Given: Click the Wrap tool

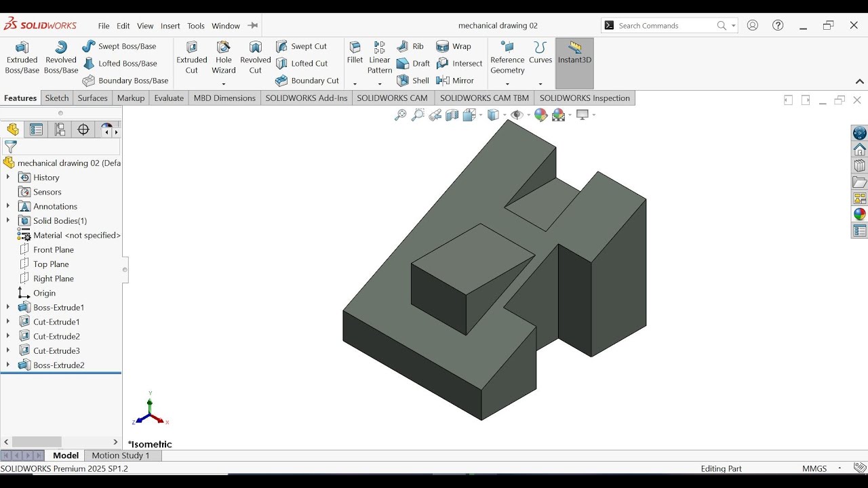Looking at the screenshot, I should coord(454,46).
